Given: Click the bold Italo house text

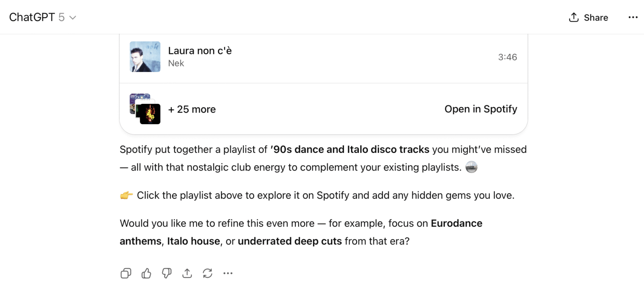Looking at the screenshot, I should [194, 241].
